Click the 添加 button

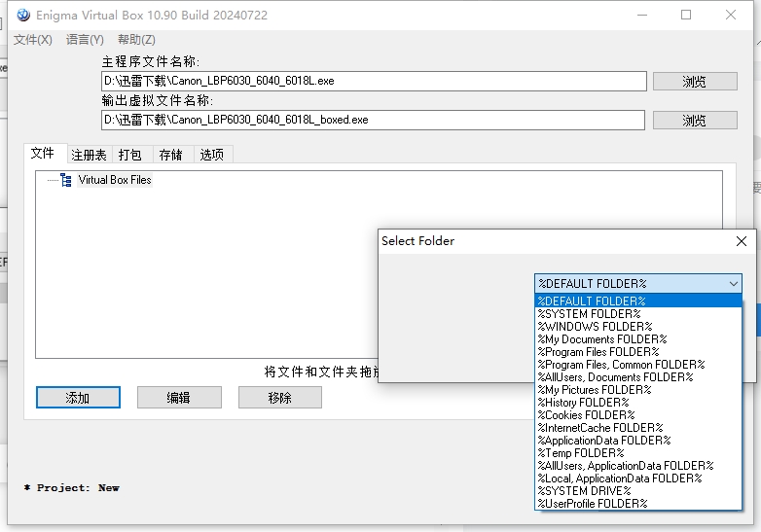[78, 398]
